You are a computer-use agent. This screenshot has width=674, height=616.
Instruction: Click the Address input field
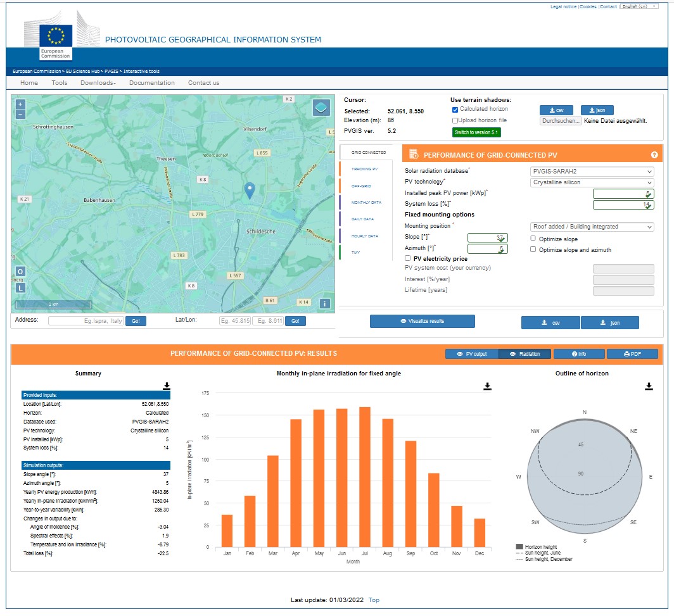coord(86,321)
